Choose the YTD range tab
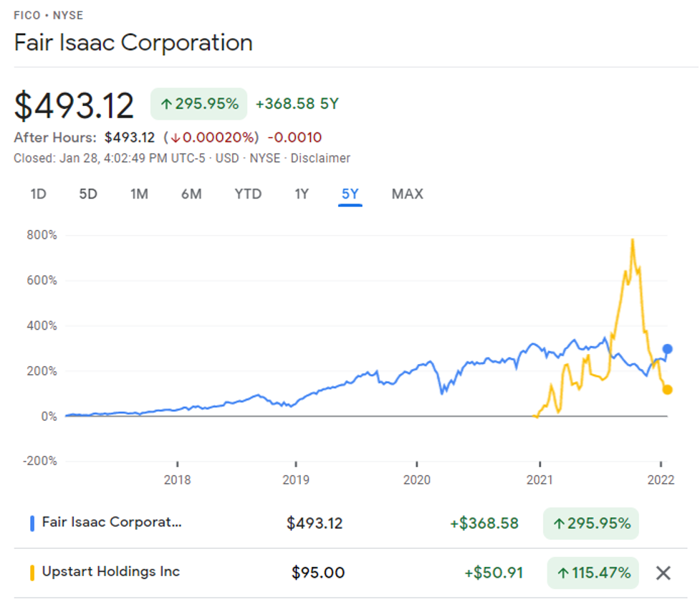 (248, 194)
